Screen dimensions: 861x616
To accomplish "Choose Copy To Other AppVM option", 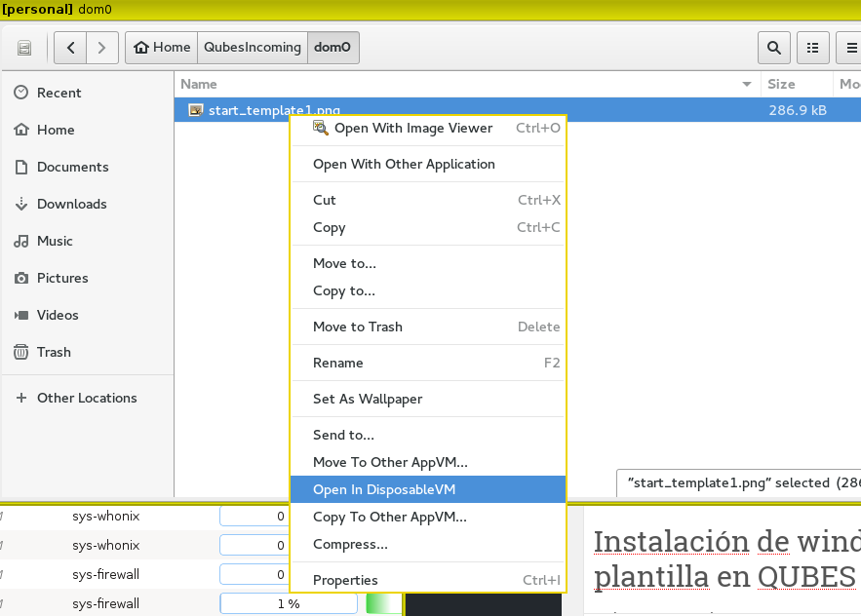I will tap(389, 517).
